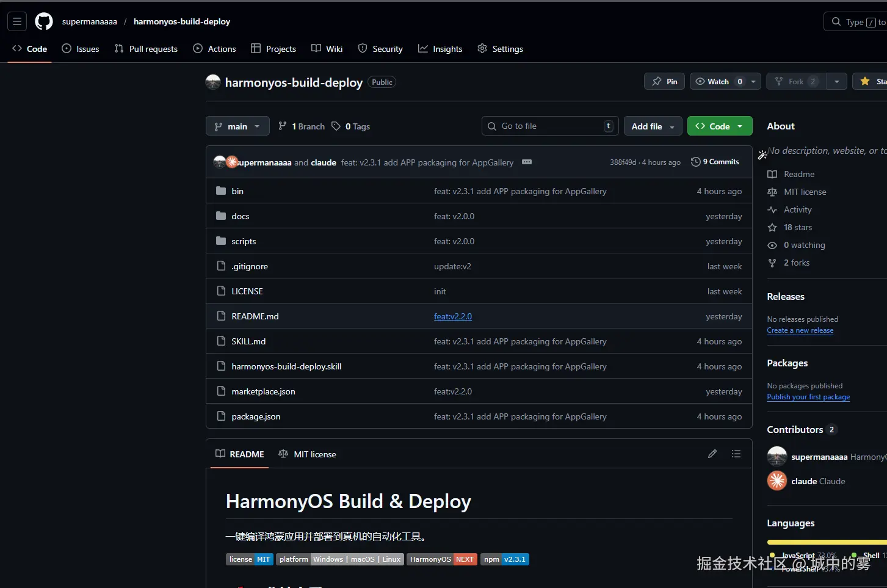Open Watch notification options dropdown

(x=753, y=81)
